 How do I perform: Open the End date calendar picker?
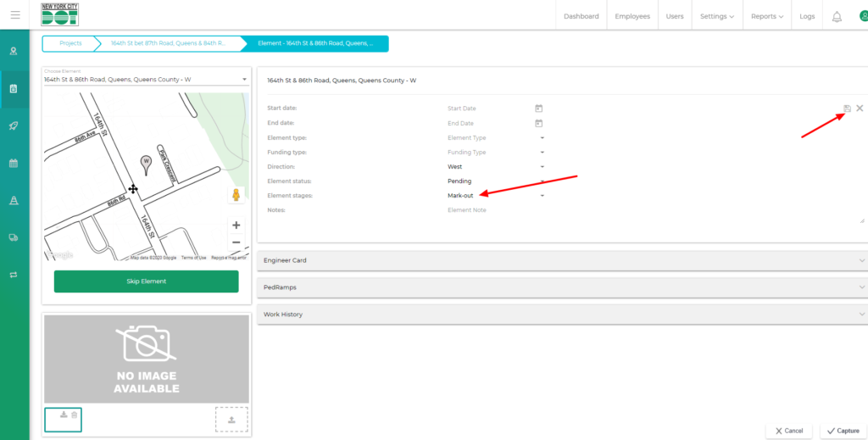click(x=538, y=123)
